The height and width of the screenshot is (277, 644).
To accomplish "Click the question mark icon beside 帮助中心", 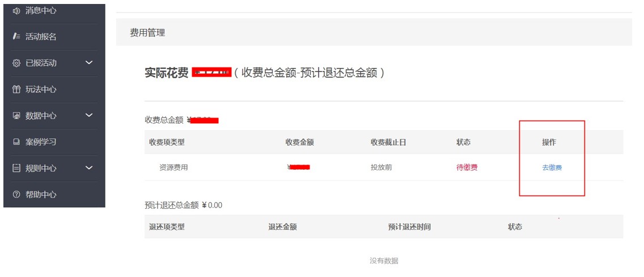I will click(16, 195).
